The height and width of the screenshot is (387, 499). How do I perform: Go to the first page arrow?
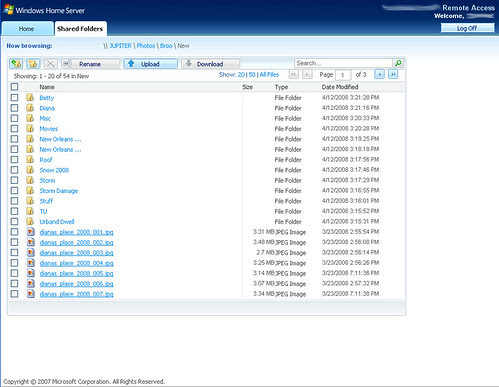pos(293,74)
